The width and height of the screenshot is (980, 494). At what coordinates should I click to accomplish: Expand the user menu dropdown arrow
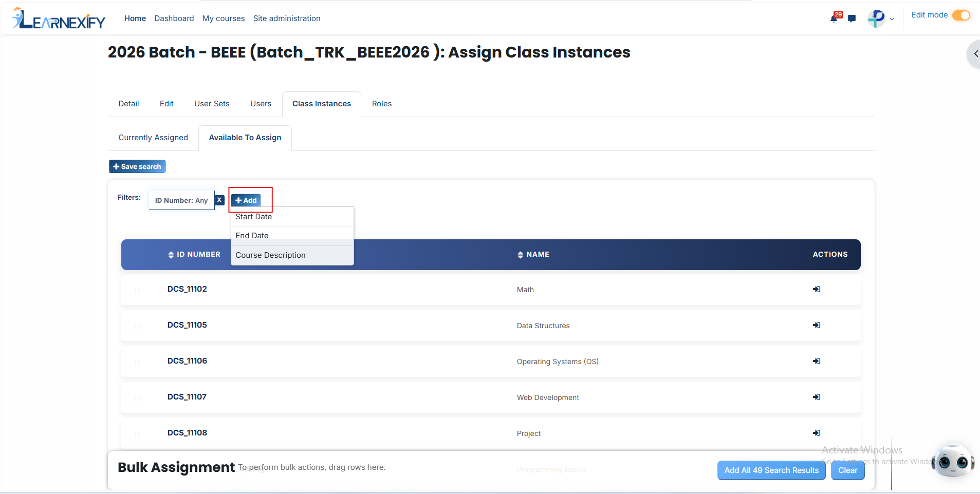coord(892,19)
